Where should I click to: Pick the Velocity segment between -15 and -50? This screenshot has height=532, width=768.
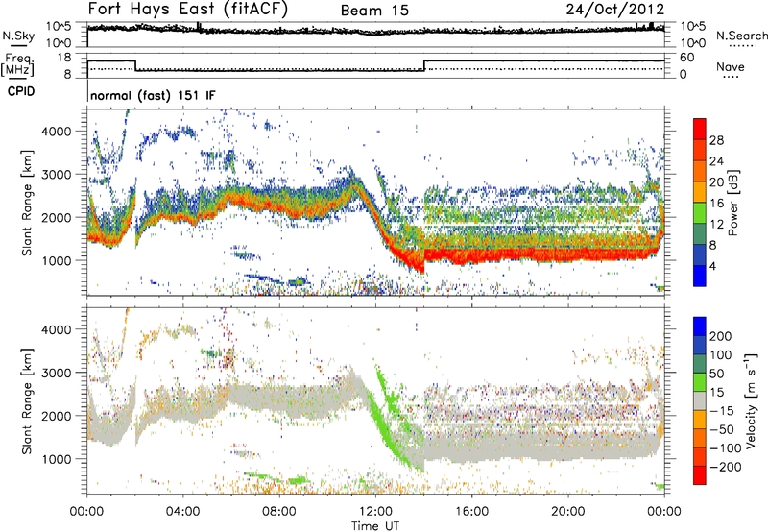point(700,420)
